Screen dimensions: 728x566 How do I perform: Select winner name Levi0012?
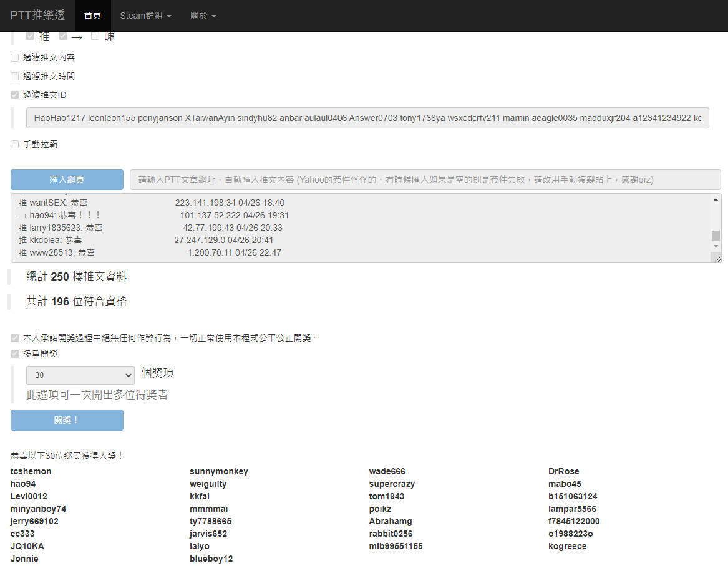click(x=29, y=496)
